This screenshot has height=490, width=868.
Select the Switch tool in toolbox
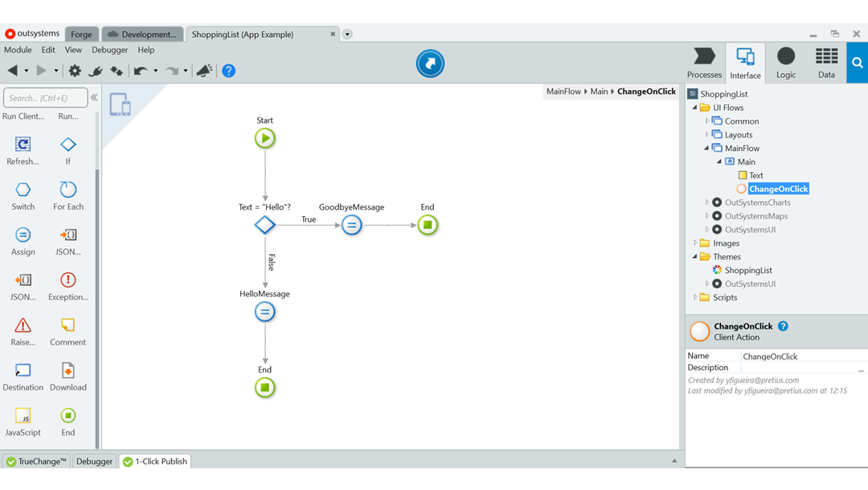[x=23, y=190]
